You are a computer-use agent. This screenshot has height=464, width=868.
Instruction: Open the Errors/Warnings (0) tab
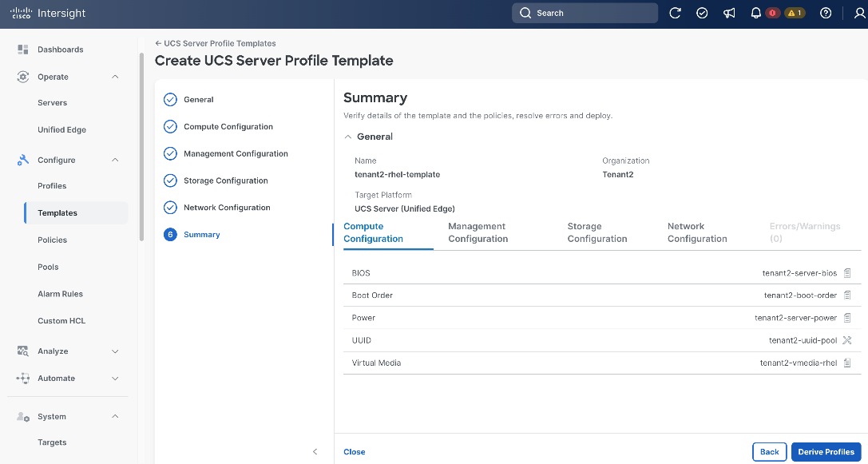tap(805, 232)
